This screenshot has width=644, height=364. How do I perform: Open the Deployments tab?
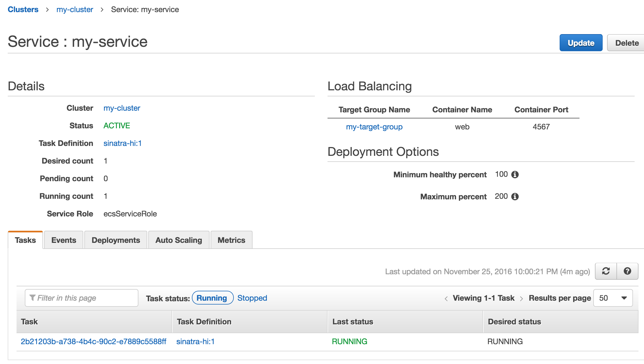pyautogui.click(x=116, y=240)
